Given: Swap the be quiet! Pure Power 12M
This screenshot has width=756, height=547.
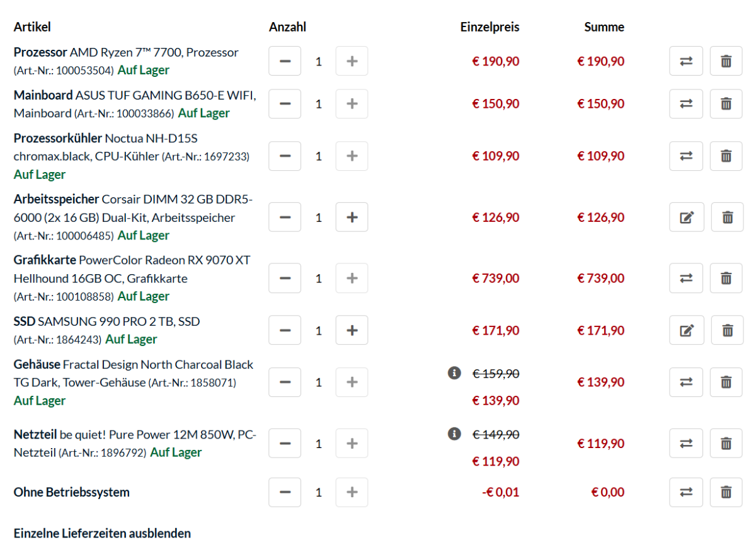Looking at the screenshot, I should click(x=686, y=444).
